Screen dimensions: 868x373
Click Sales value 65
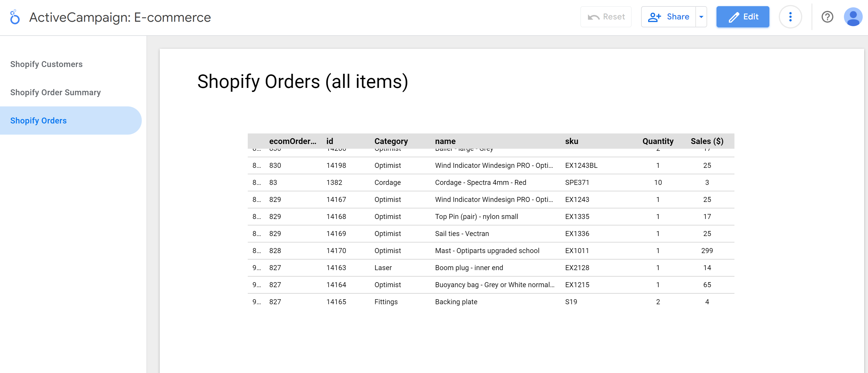coord(707,285)
